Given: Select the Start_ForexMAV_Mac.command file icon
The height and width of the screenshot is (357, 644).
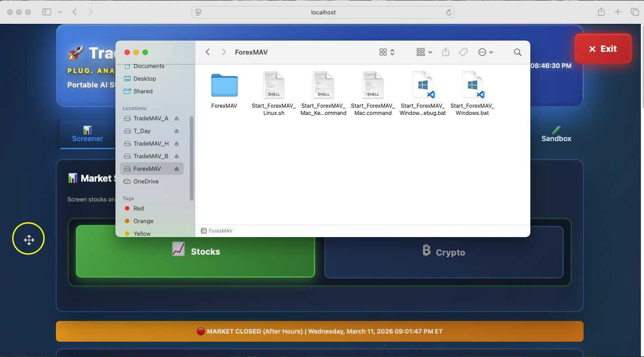Looking at the screenshot, I should pyautogui.click(x=373, y=85).
